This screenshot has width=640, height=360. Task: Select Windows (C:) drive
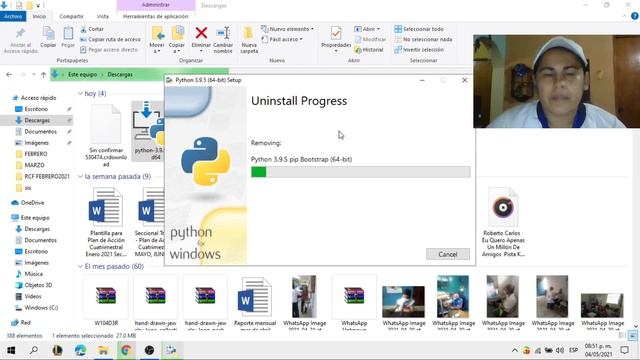pos(41,307)
